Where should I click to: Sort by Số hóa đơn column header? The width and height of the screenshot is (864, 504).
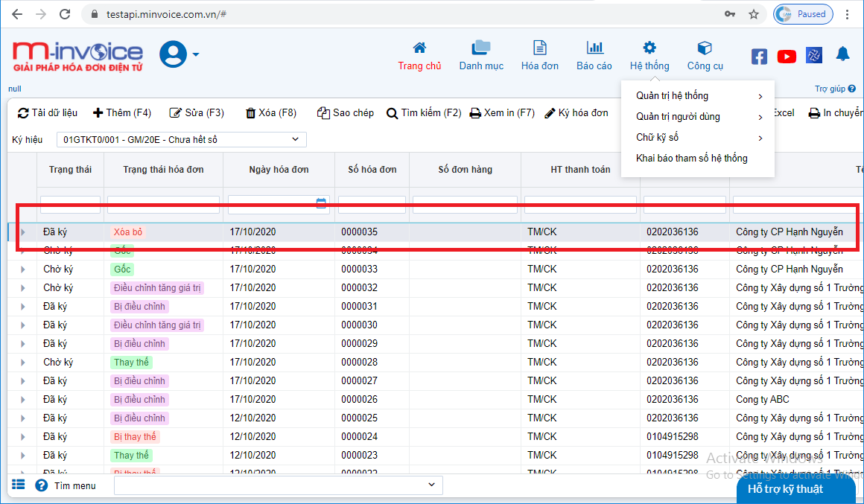(372, 170)
